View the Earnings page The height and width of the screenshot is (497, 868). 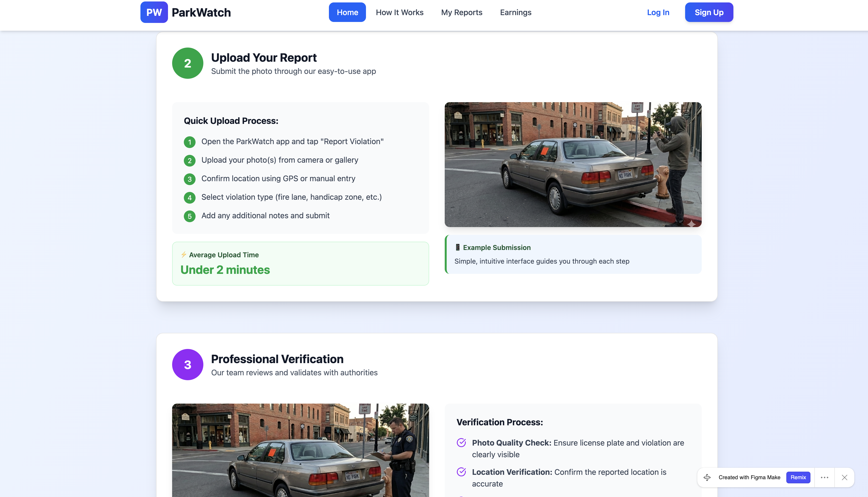[x=515, y=12]
